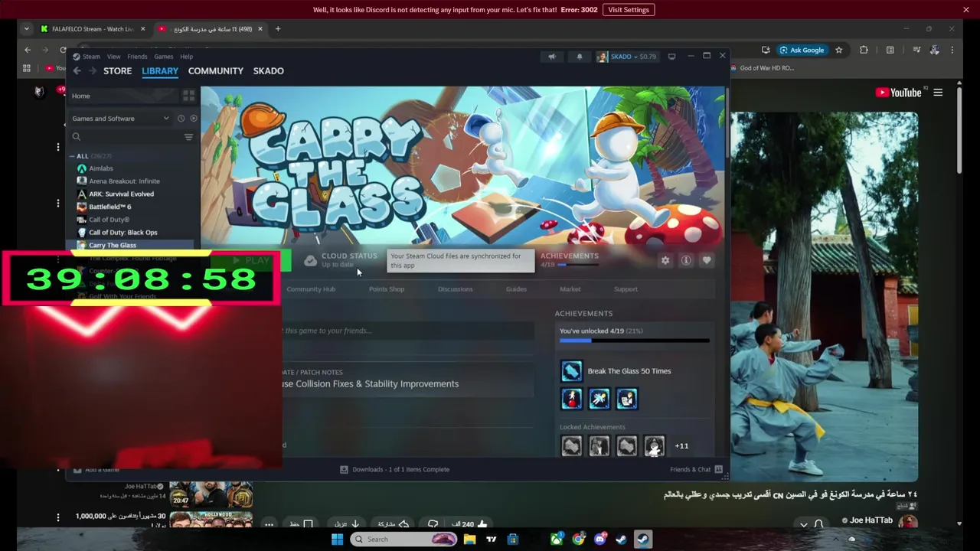Expand +11 locked achievements
980x551 pixels.
tap(681, 446)
